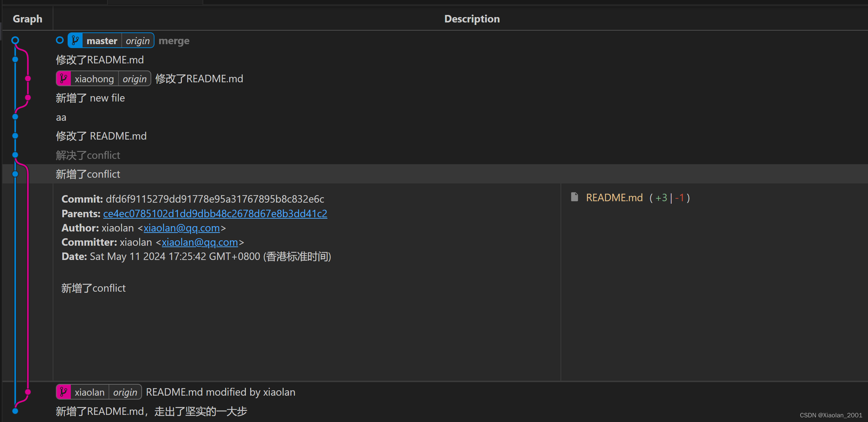Viewport: 868px width, 422px height.
Task: Click the commit hash dfd6f911 text
Action: pyautogui.click(x=215, y=199)
